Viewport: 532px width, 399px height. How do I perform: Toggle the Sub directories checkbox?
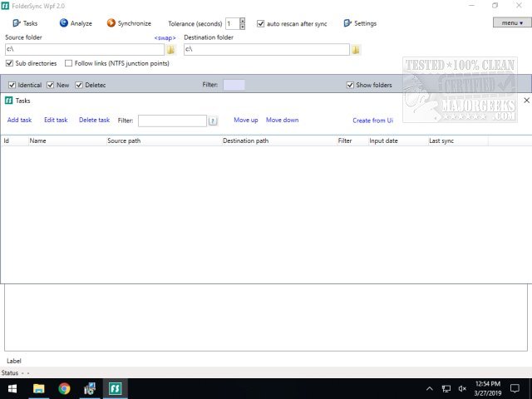click(x=9, y=63)
